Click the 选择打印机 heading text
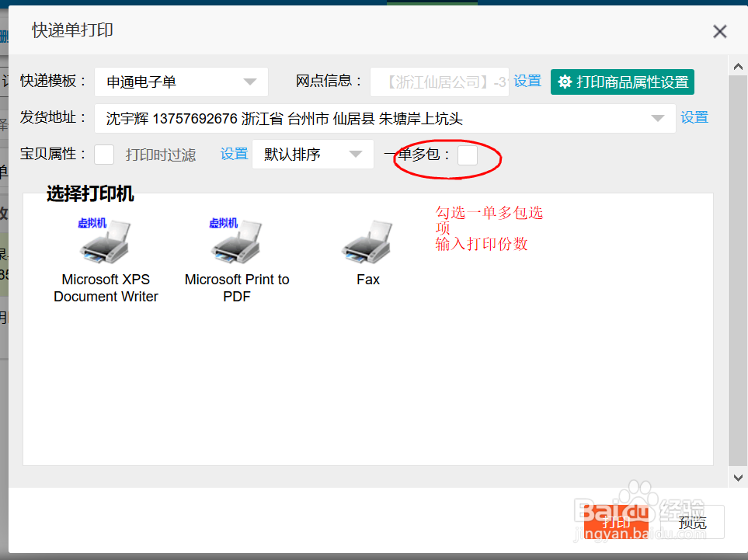The width and height of the screenshot is (748, 560). tap(90, 193)
